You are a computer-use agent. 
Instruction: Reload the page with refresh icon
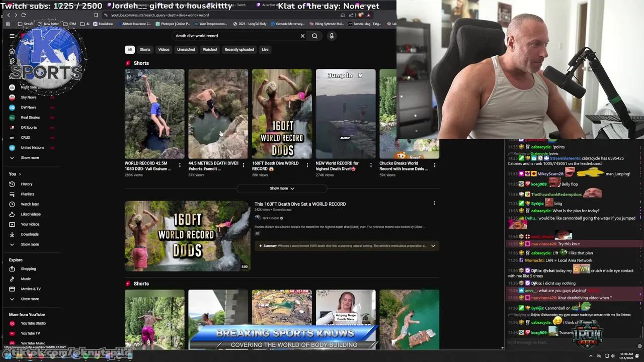point(23,15)
